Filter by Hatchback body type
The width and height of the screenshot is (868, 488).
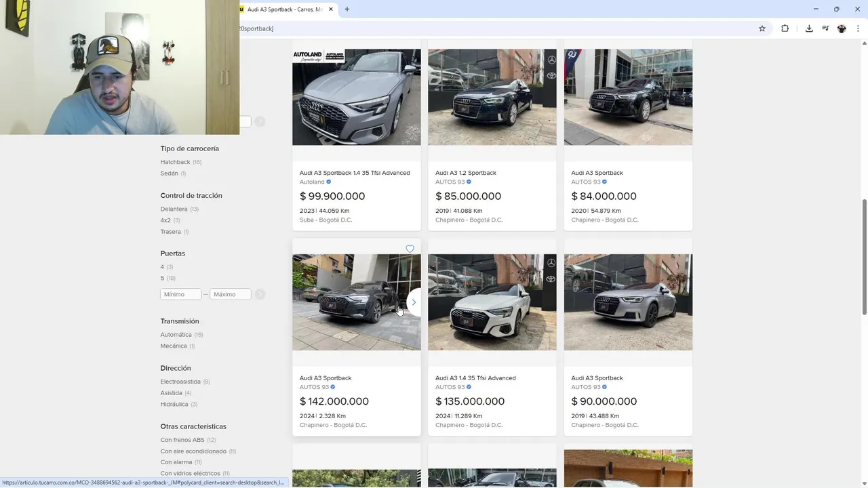(175, 162)
